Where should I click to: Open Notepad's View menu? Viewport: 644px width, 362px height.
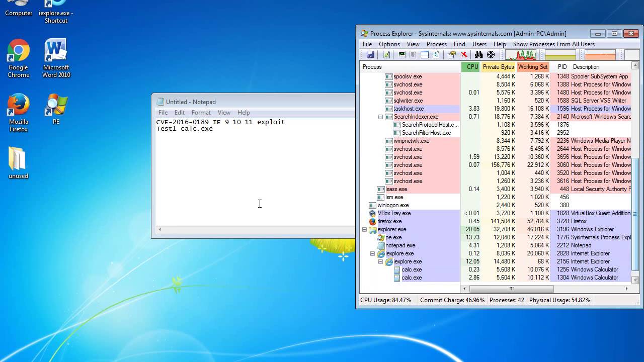[224, 113]
